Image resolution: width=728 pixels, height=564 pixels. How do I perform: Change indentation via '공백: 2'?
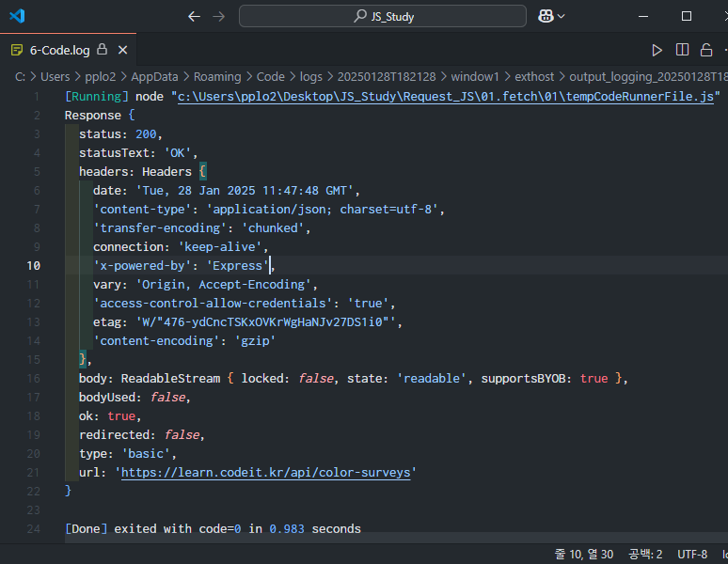(645, 555)
